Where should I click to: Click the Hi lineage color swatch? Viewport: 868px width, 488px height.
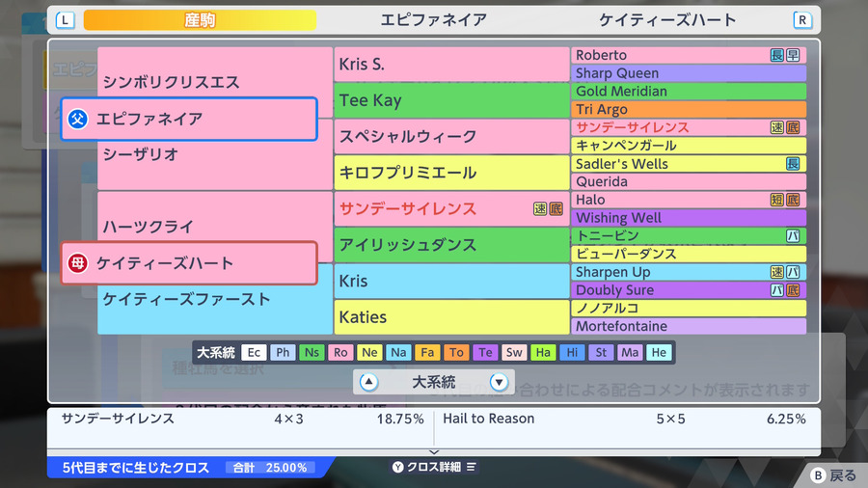point(572,352)
